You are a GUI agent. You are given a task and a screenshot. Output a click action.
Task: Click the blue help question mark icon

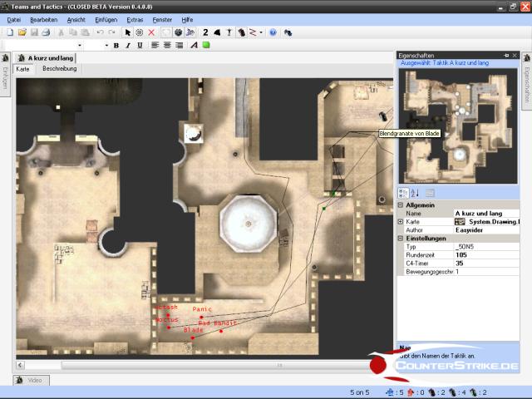point(273,32)
